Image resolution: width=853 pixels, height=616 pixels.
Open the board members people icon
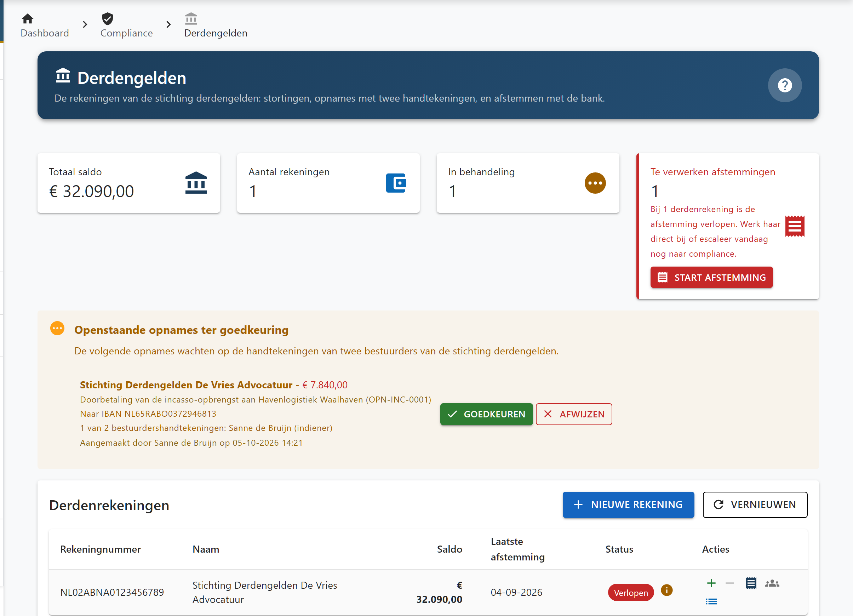[x=772, y=583]
